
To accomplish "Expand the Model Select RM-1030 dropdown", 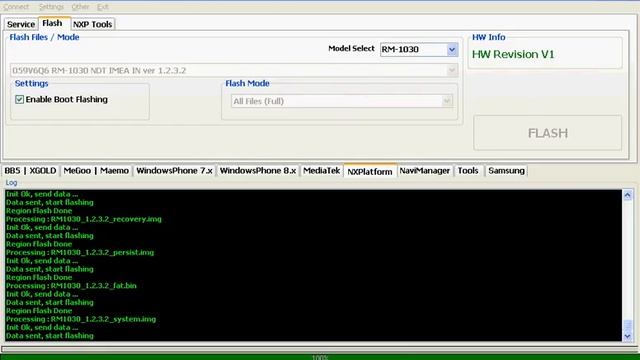I will pyautogui.click(x=451, y=49).
